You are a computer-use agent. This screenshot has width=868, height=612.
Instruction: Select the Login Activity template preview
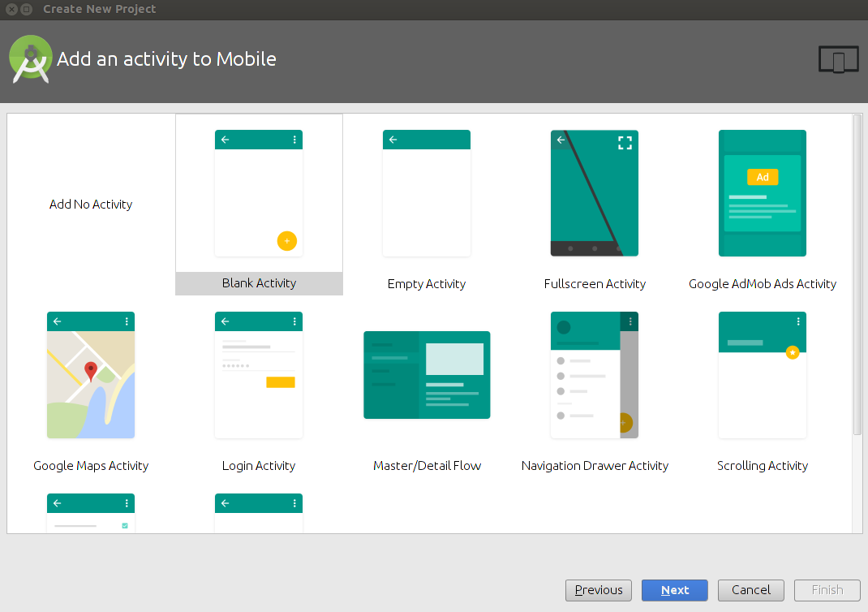tap(259, 375)
